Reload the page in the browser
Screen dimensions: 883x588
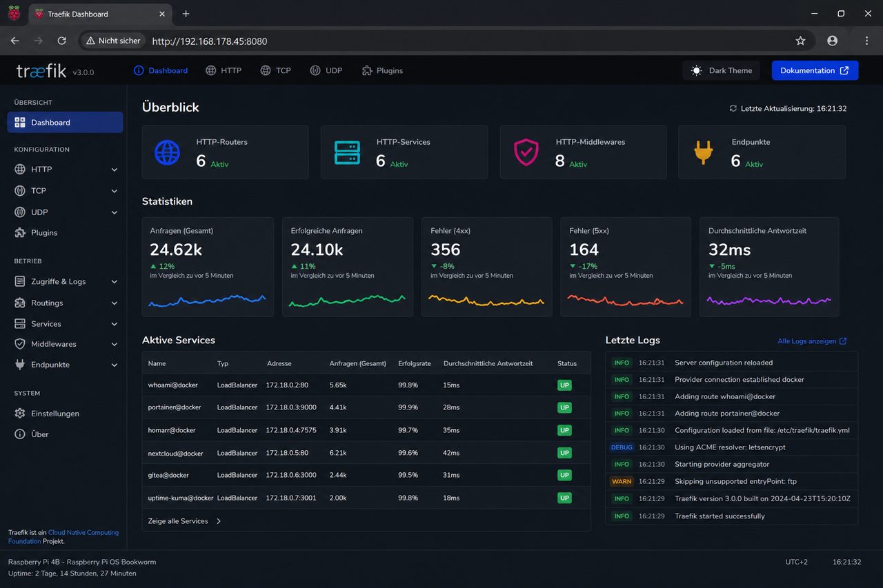(61, 41)
